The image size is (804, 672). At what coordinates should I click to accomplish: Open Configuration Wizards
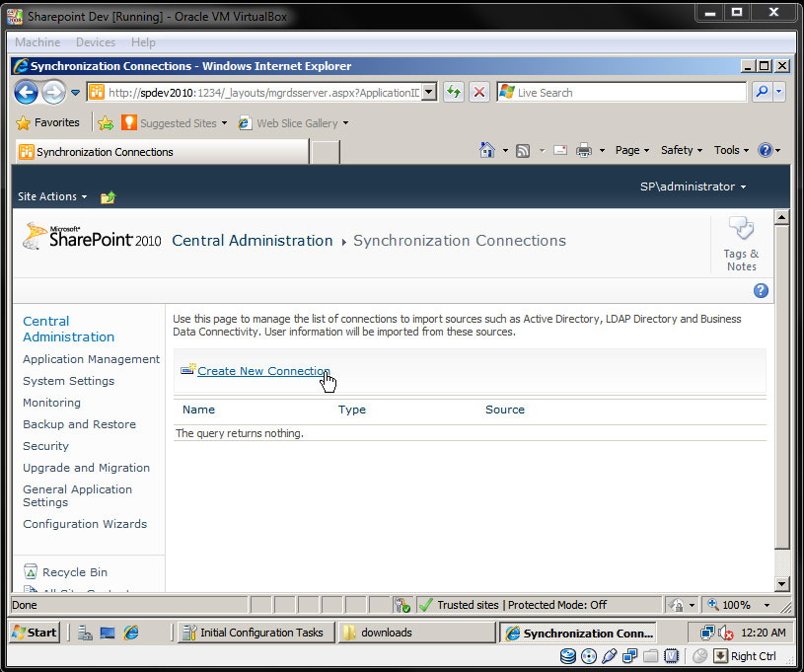tap(85, 524)
